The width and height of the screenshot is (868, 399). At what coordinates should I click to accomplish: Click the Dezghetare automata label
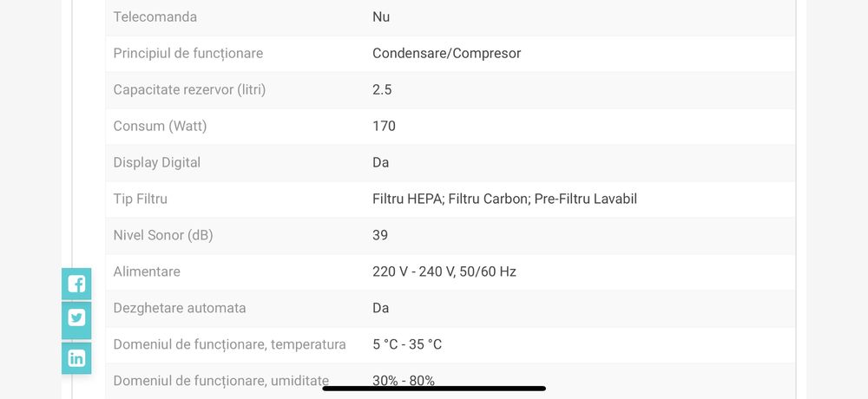(x=180, y=308)
